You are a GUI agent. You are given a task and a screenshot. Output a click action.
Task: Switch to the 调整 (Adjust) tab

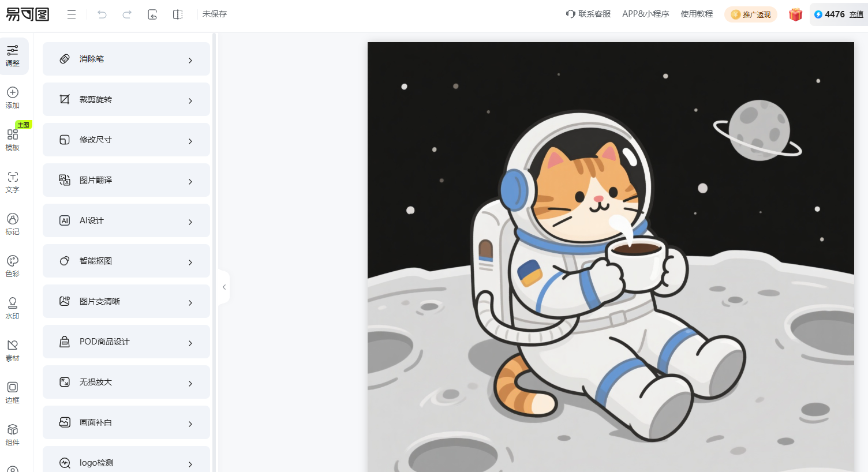[13, 56]
